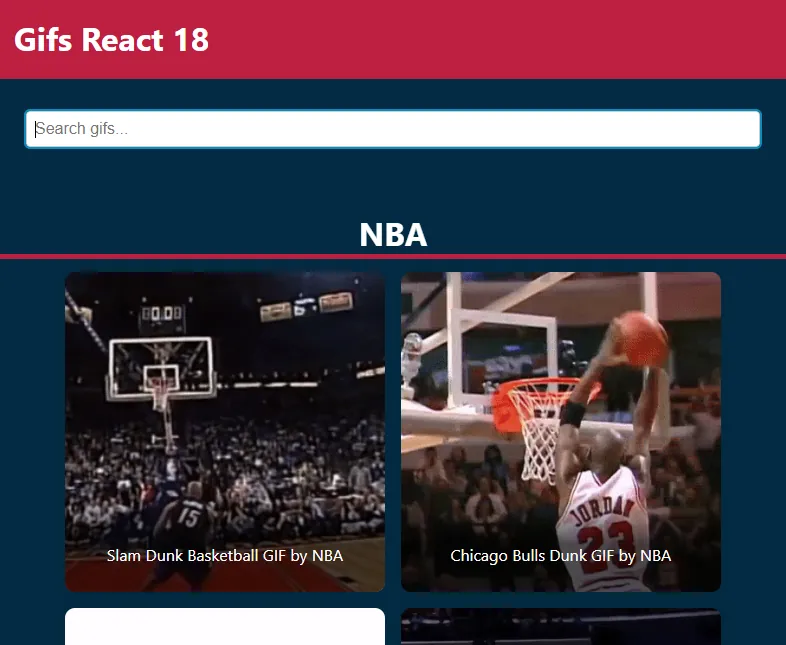Select the Gifs React 18 header title
The image size is (786, 645).
click(111, 40)
